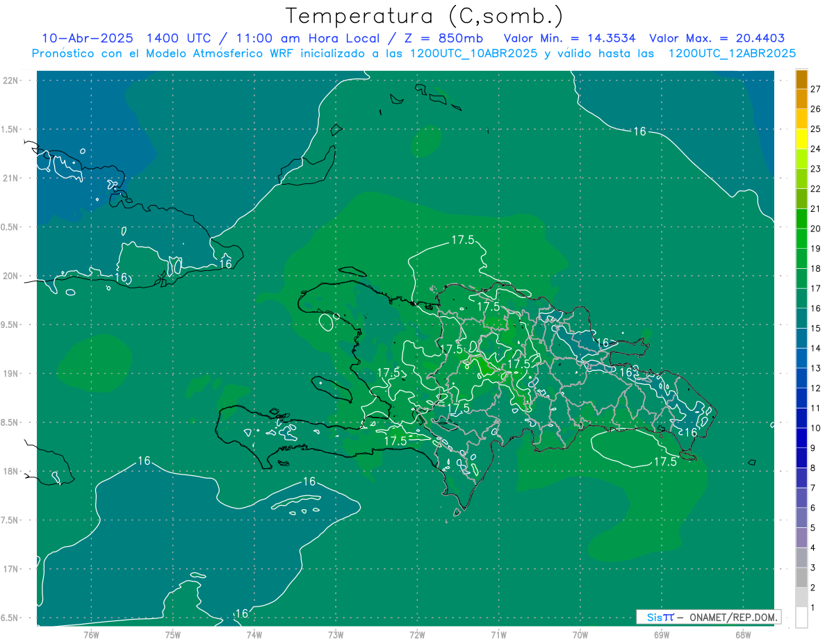Click the '74W' longitude axis label

click(254, 635)
